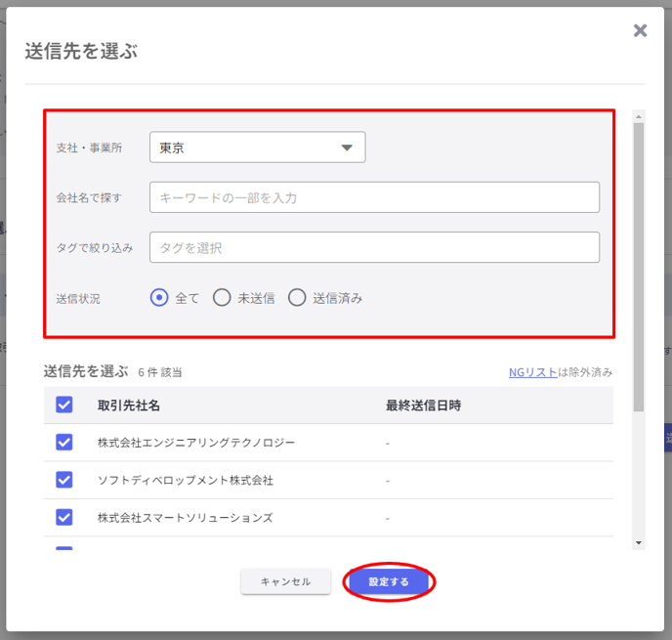
Task: Close the 送信先を選ぶ dialog with the X
Action: click(x=640, y=31)
